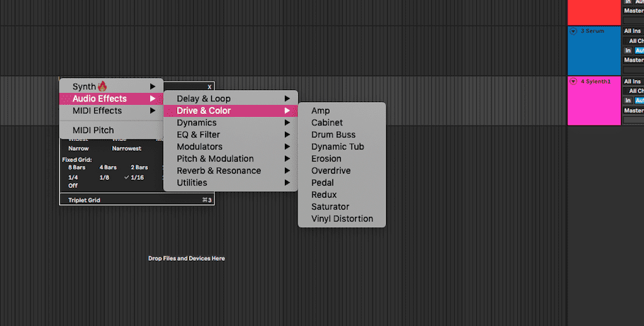This screenshot has width=644, height=326.
Task: Open the Reverb & Resonance submenu
Action: [x=230, y=170]
